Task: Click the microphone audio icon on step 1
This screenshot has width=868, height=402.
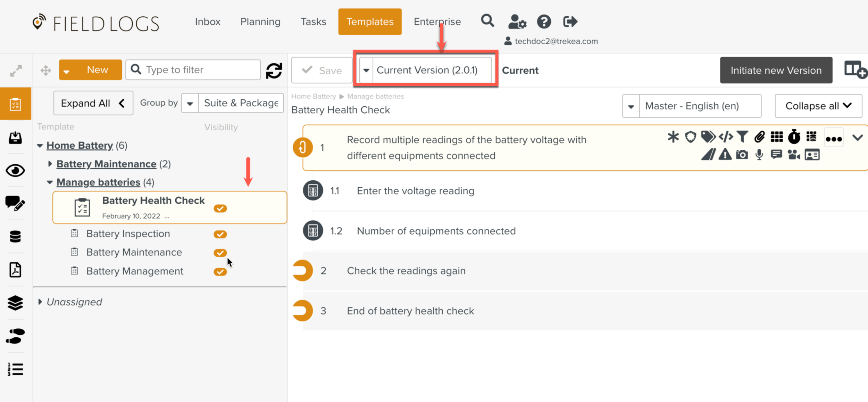Action: click(x=759, y=155)
